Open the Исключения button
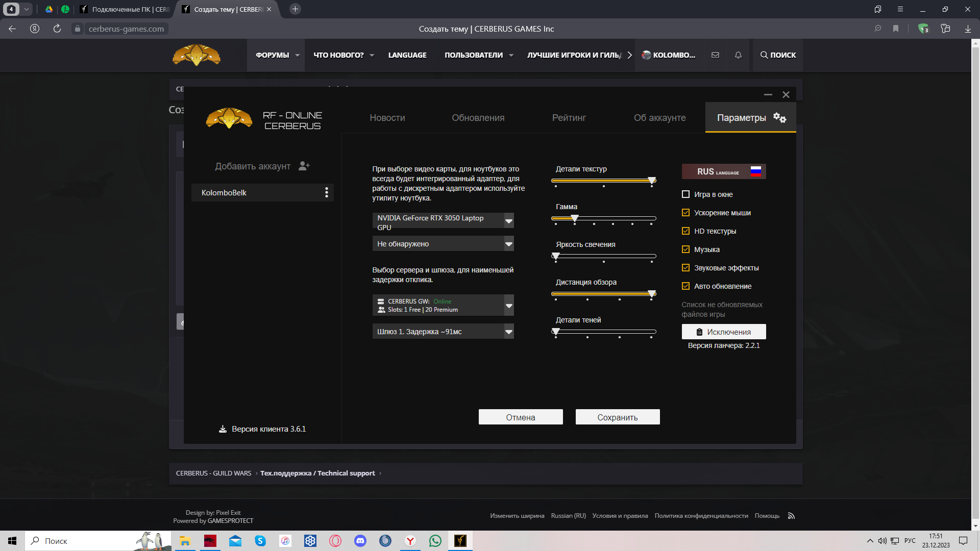The height and width of the screenshot is (551, 980). point(724,332)
